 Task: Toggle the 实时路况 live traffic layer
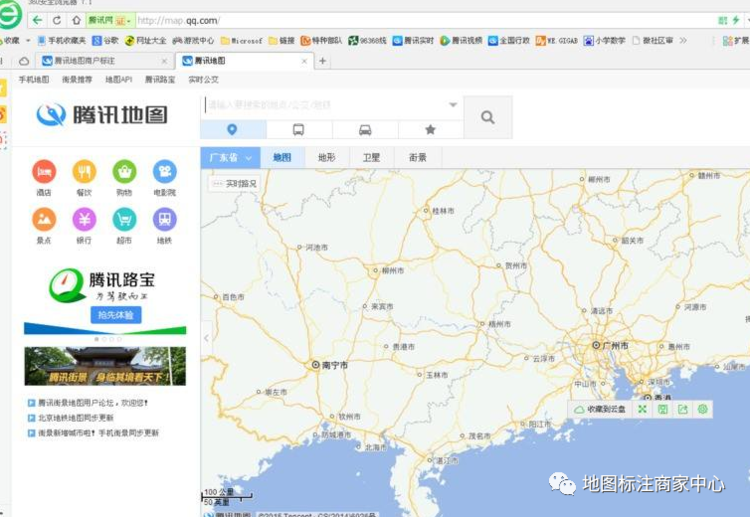coord(234,184)
